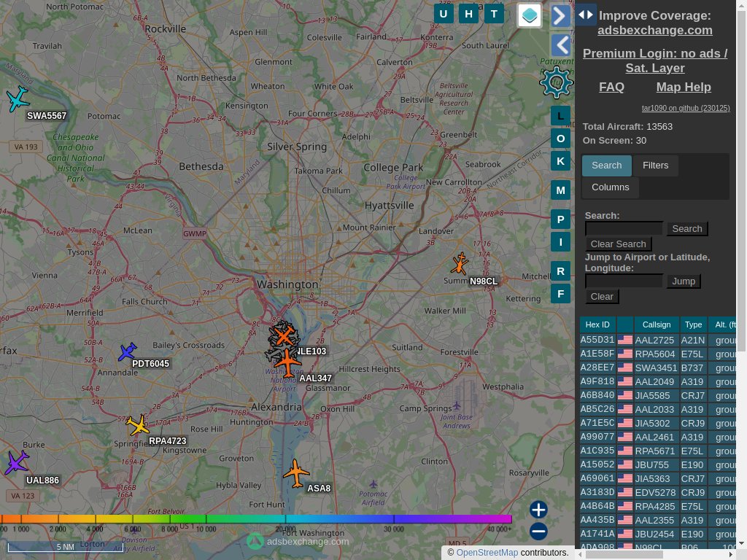Click the H map toggle button
Viewport: 747px width, 560px height.
(469, 14)
